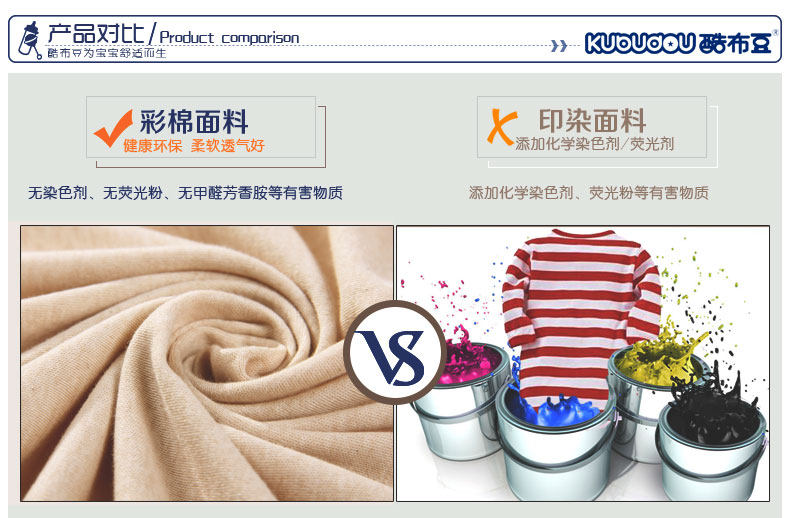The image size is (790, 518).
Task: Click the double chevron arrows in header
Action: (559, 46)
